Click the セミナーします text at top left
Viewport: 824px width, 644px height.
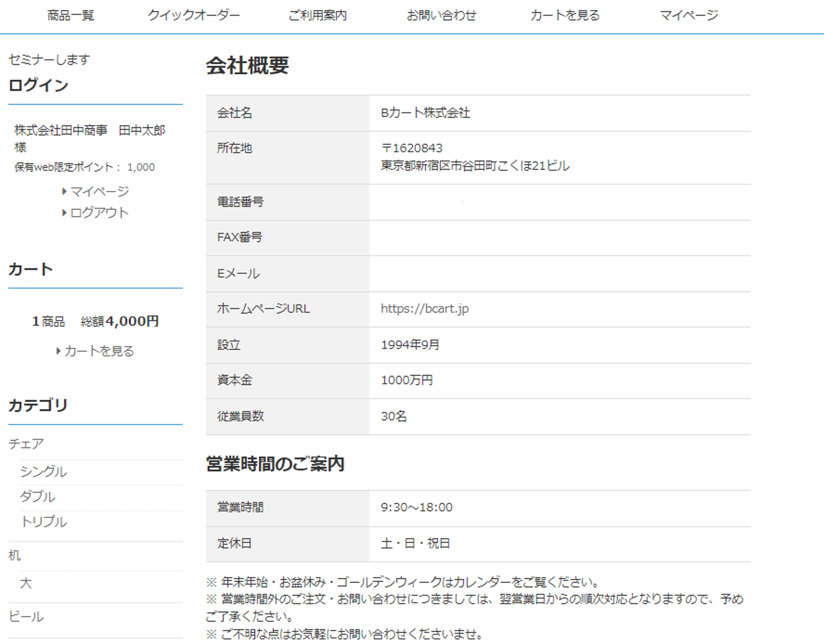pyautogui.click(x=49, y=59)
